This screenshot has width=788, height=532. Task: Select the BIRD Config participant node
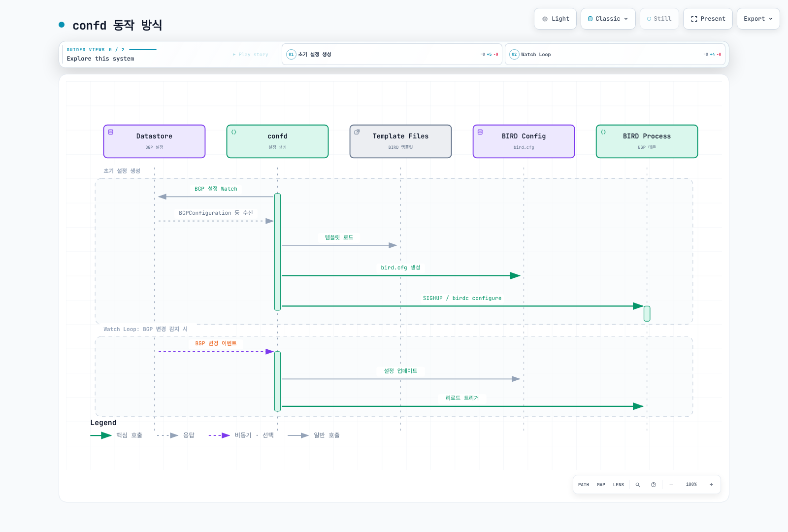coord(524,141)
